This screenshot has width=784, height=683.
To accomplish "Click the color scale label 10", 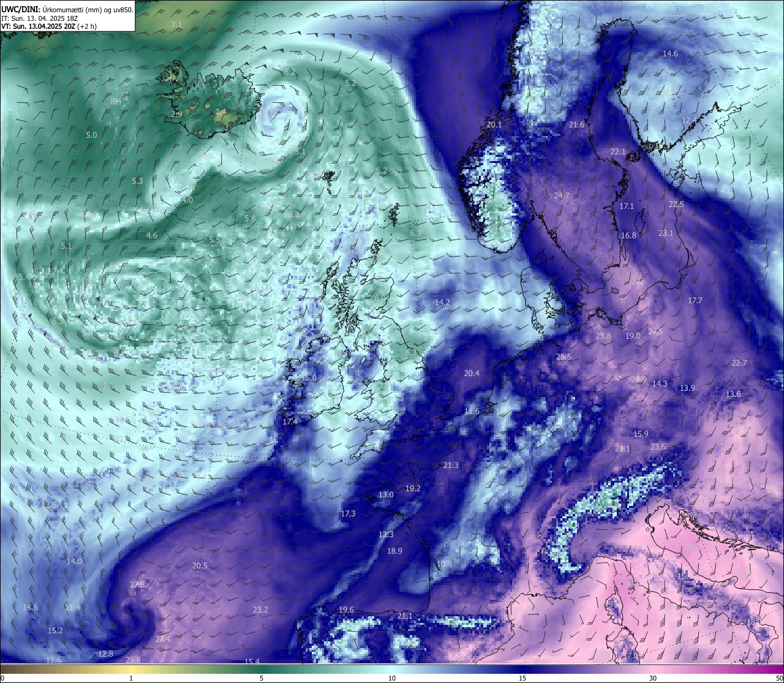I will (x=392, y=677).
